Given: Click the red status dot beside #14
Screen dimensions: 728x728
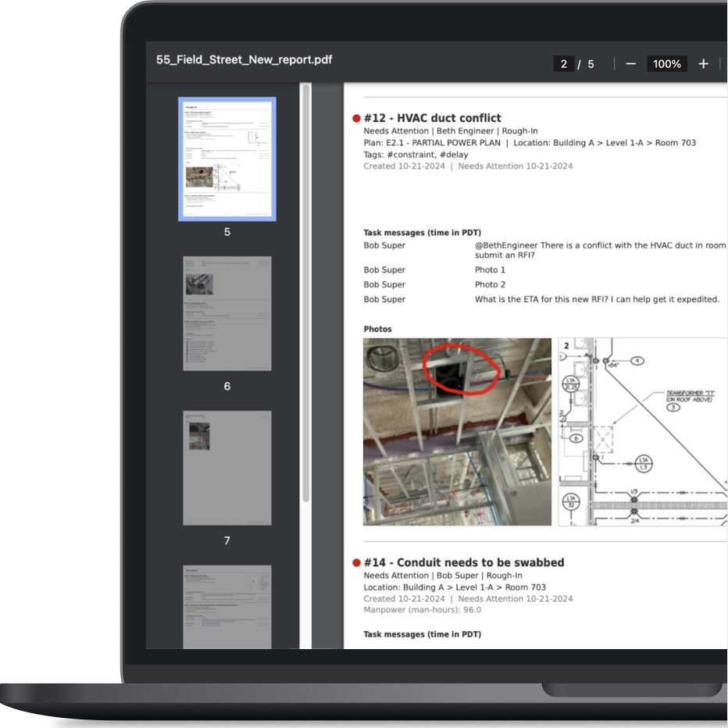Looking at the screenshot, I should (x=357, y=562).
